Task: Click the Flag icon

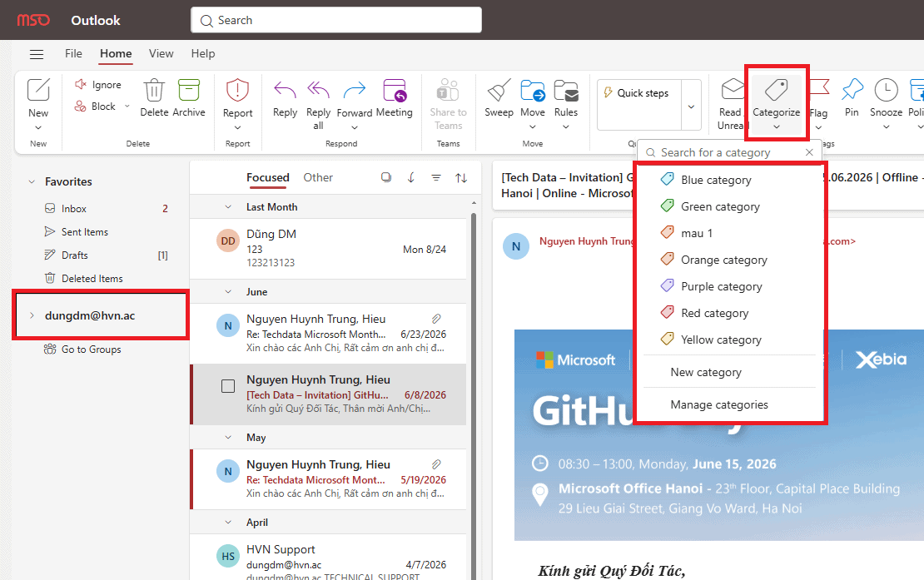Action: [x=818, y=88]
